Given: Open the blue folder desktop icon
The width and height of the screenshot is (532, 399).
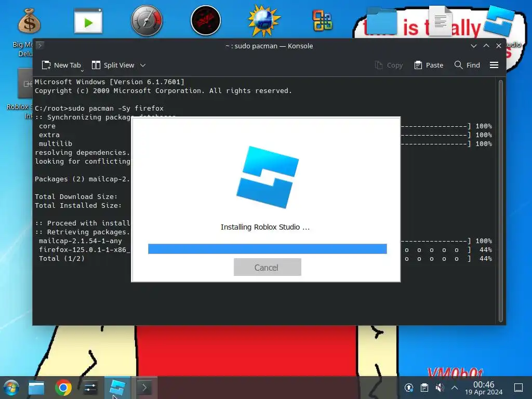Looking at the screenshot, I should (x=381, y=22).
